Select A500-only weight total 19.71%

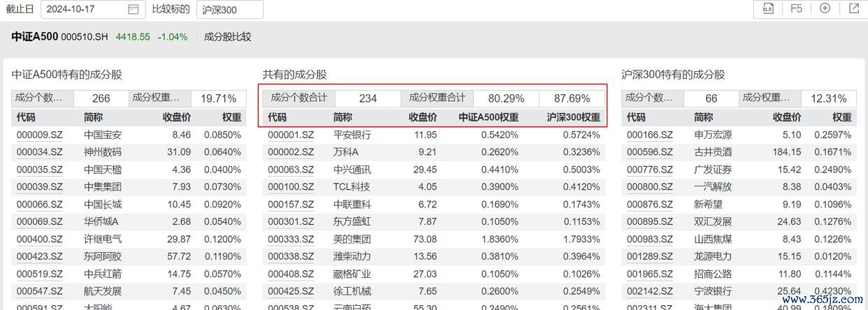pos(218,98)
